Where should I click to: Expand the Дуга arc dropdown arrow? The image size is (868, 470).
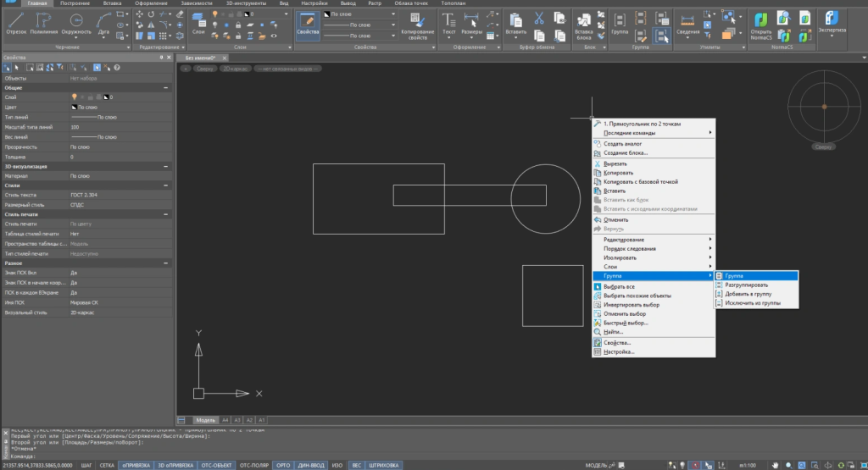tap(103, 36)
